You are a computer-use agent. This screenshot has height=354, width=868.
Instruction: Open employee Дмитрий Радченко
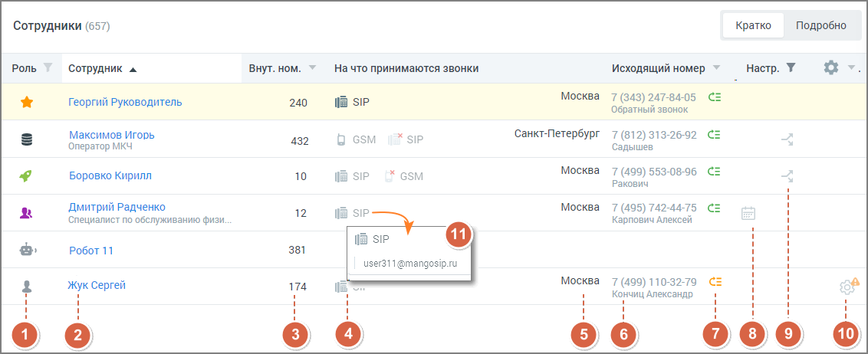coord(117,208)
